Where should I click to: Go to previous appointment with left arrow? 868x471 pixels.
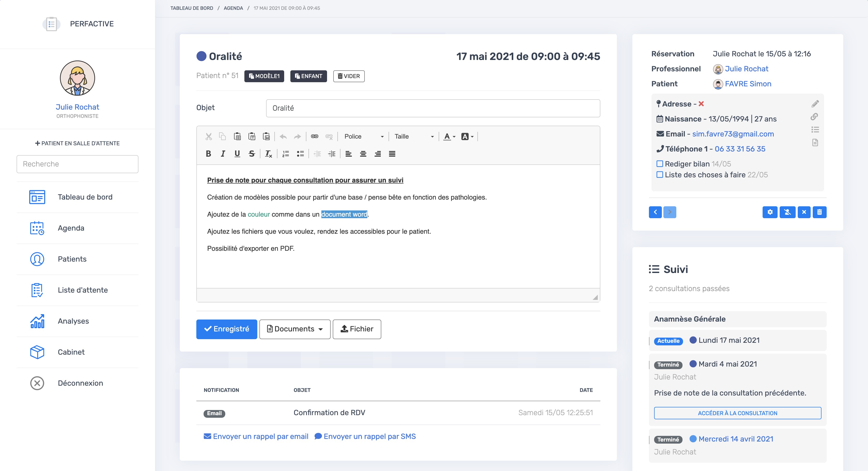tap(655, 212)
